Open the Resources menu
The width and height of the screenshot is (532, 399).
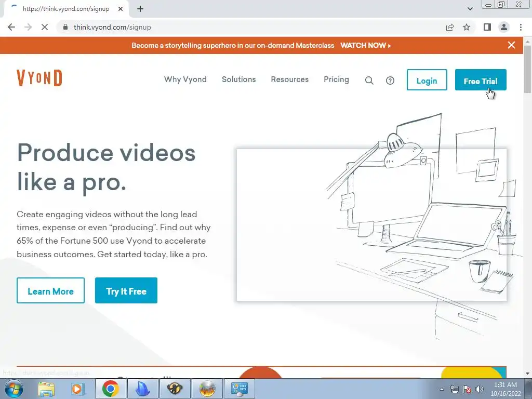(290, 79)
